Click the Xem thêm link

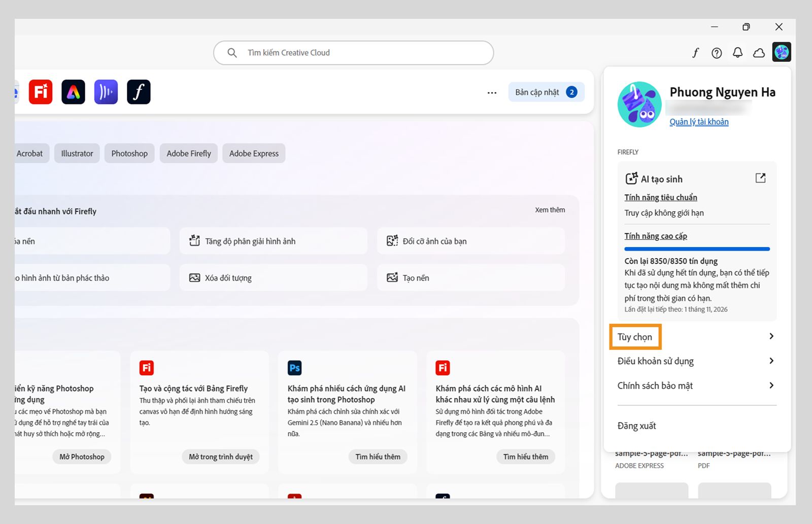(550, 210)
